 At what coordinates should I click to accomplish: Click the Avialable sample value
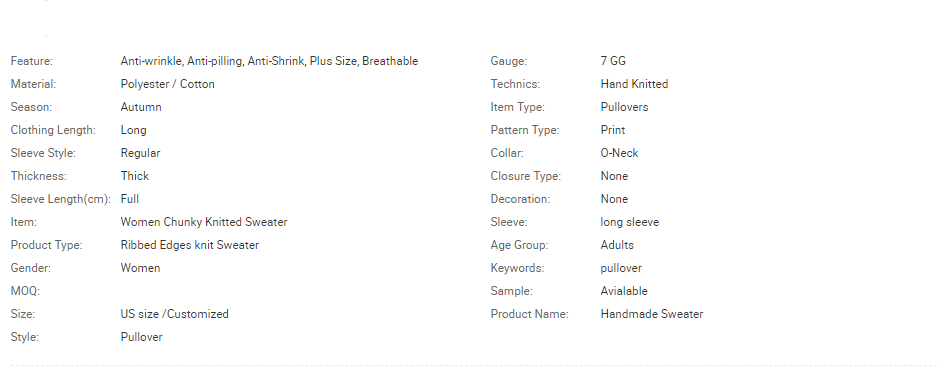(x=624, y=291)
